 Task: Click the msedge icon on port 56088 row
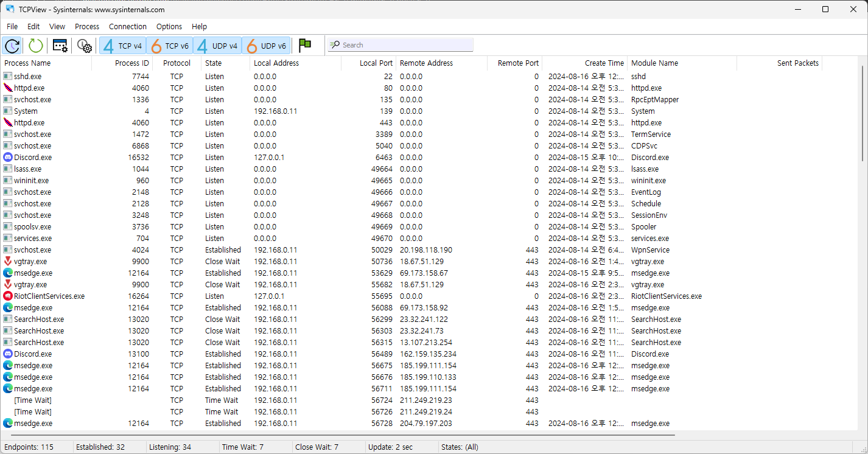click(8, 307)
